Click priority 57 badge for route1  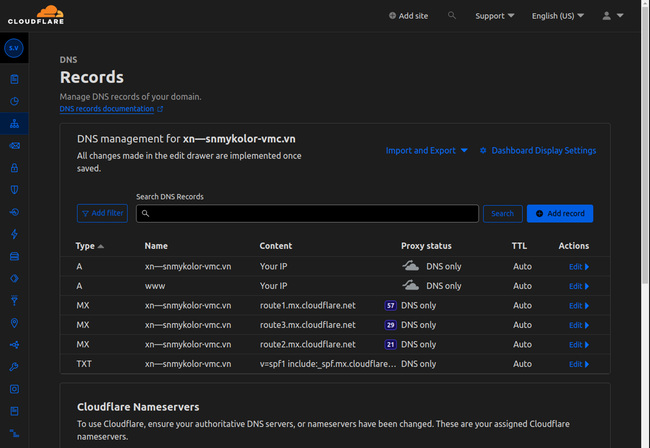(390, 305)
